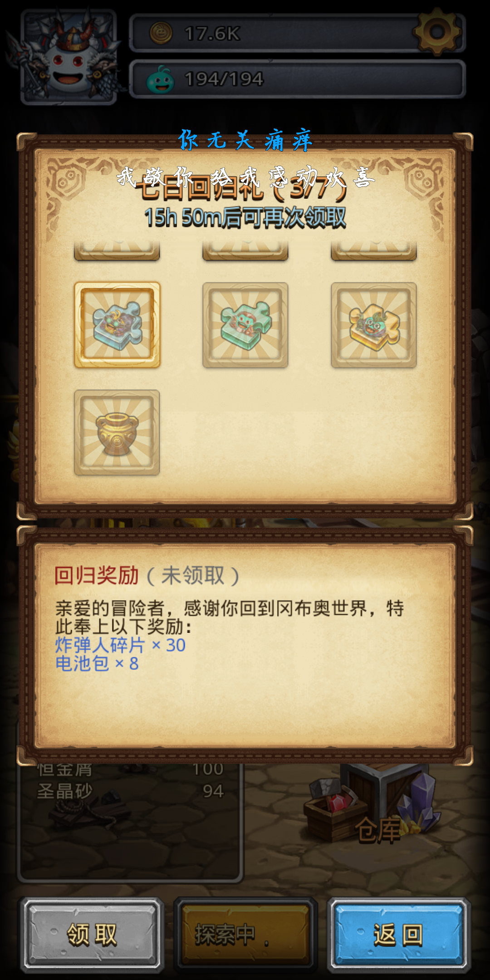Screen dimensions: 490x980
Task: Open the settings gear
Action: (437, 31)
